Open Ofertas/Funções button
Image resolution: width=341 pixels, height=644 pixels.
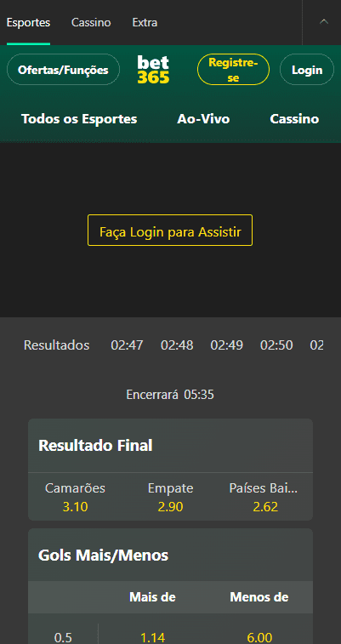click(63, 70)
